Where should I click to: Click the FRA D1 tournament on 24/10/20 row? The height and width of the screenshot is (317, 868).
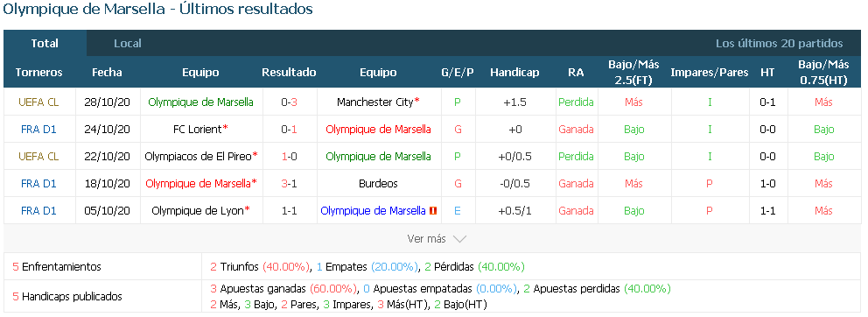[38, 129]
